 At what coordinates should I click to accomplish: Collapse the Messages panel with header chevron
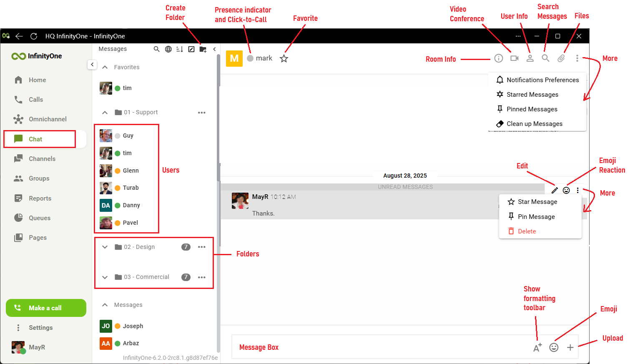214,49
